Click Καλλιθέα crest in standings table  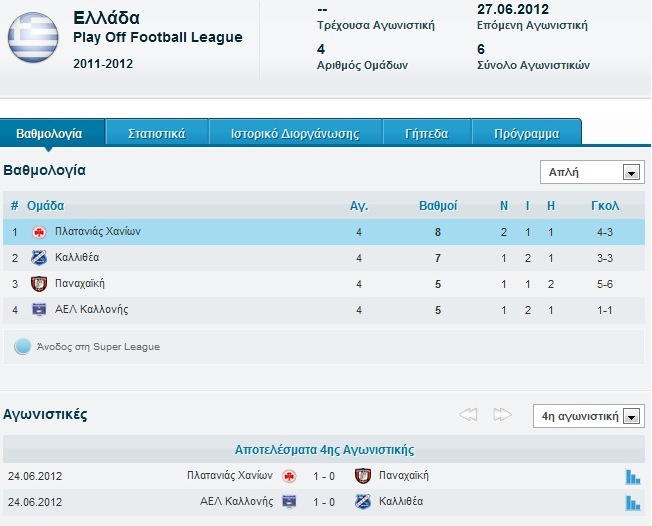[39, 258]
